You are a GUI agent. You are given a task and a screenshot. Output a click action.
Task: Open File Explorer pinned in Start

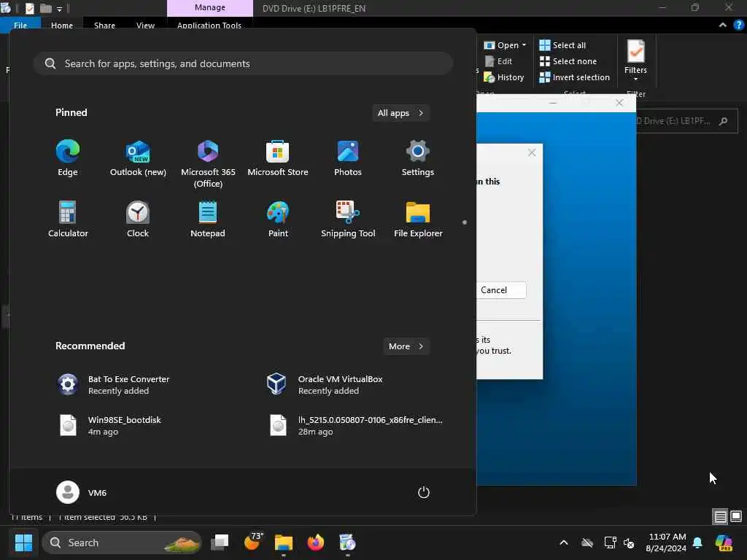point(418,219)
